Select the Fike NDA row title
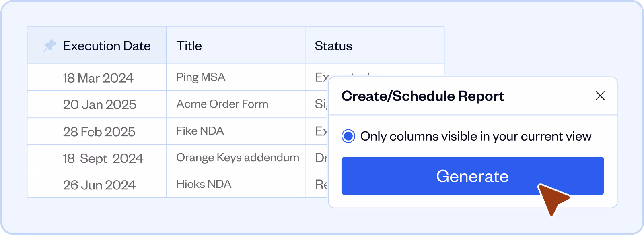This screenshot has width=644, height=235. coord(200,131)
